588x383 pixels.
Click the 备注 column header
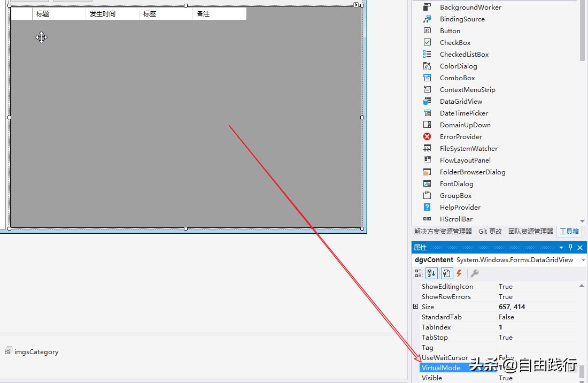219,13
